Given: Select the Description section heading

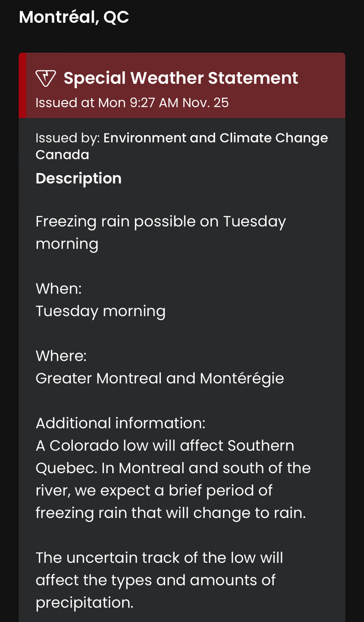Looking at the screenshot, I should [x=79, y=178].
